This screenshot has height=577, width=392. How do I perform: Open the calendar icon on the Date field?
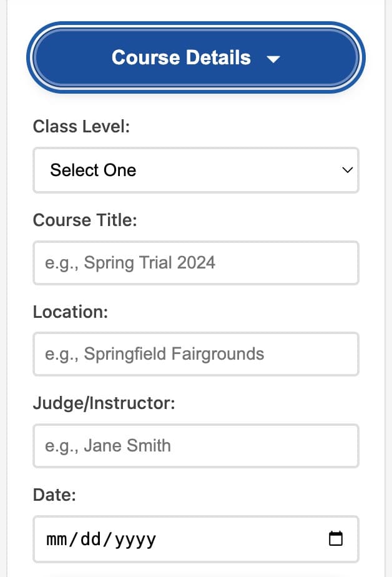point(336,537)
